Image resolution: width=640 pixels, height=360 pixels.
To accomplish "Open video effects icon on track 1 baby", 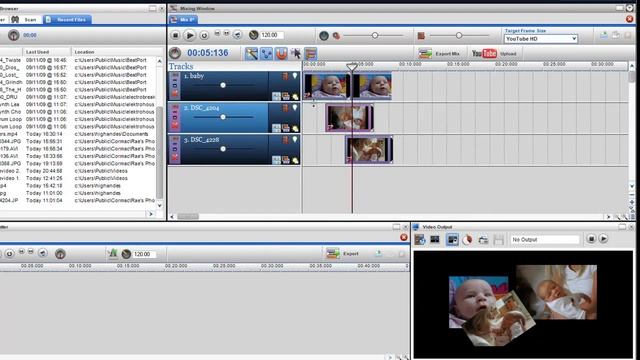I will [286, 96].
